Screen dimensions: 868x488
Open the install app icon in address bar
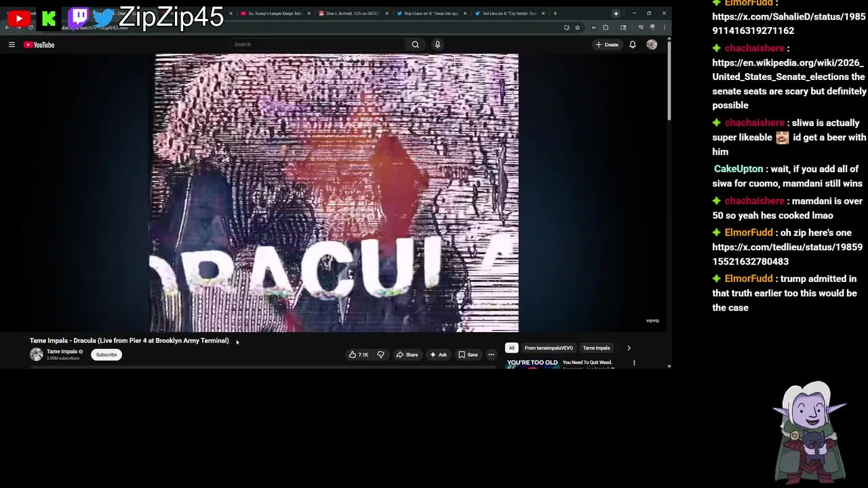(x=566, y=28)
